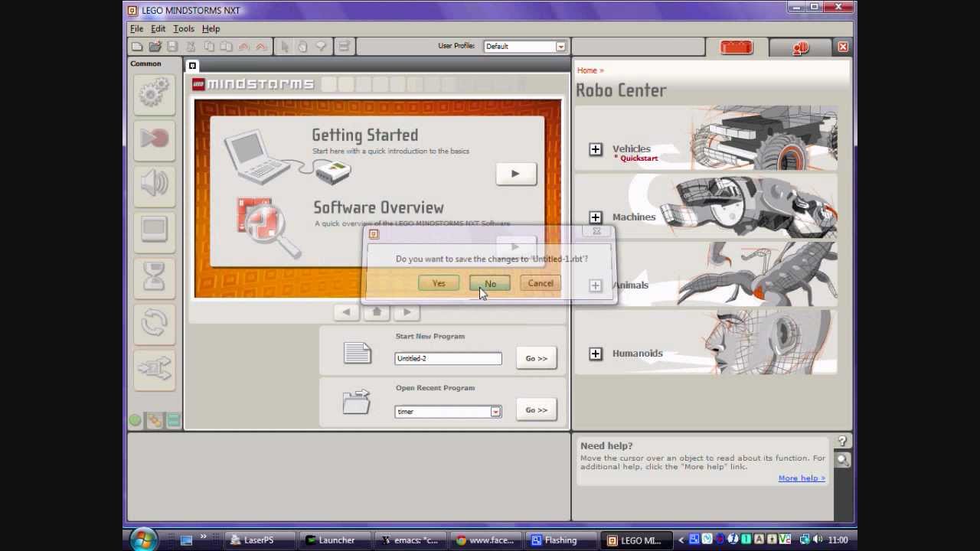Close the Robo Center panel
Image resolution: width=980 pixels, height=551 pixels.
[843, 47]
